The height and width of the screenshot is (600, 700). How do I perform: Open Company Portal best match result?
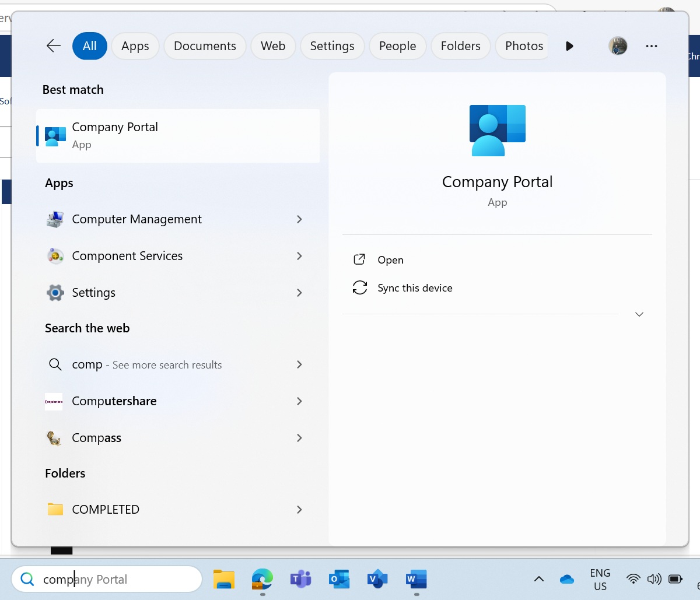coord(178,136)
